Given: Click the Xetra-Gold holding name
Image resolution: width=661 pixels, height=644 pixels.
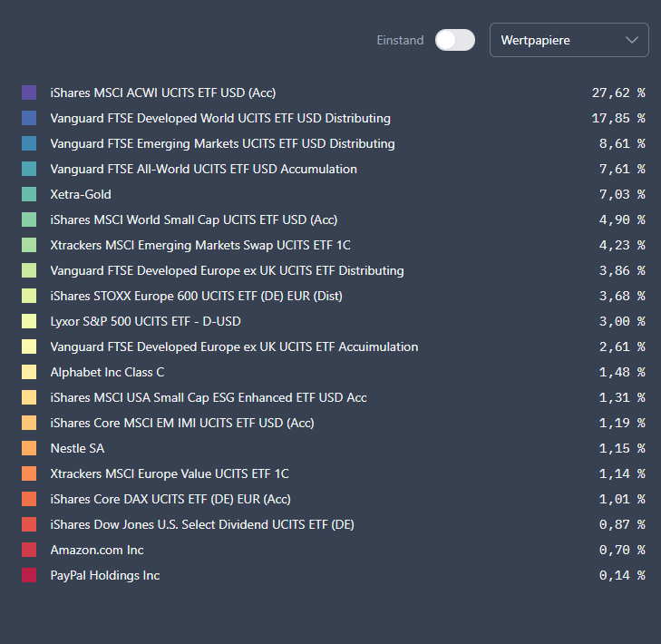Looking at the screenshot, I should [x=81, y=194].
